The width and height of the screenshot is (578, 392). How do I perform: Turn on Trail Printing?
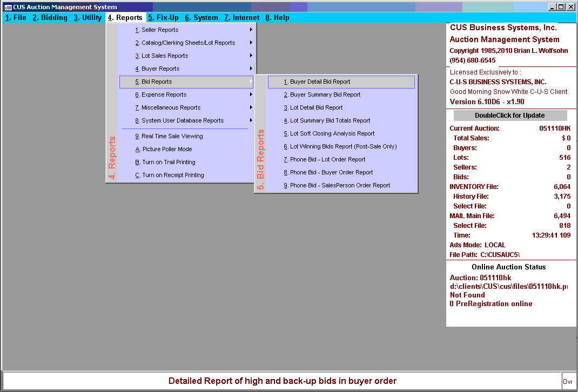[186, 162]
